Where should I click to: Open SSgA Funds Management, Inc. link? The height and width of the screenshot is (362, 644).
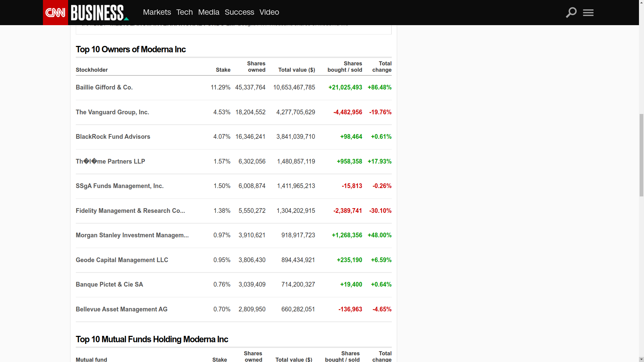click(119, 186)
